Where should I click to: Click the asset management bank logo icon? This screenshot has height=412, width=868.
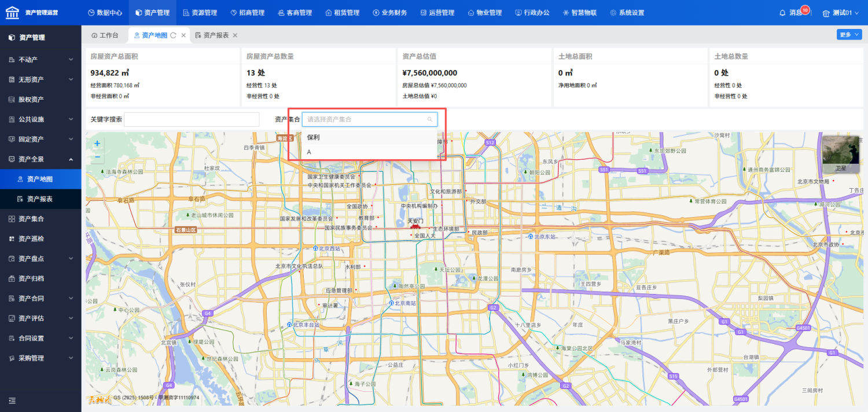pos(12,12)
